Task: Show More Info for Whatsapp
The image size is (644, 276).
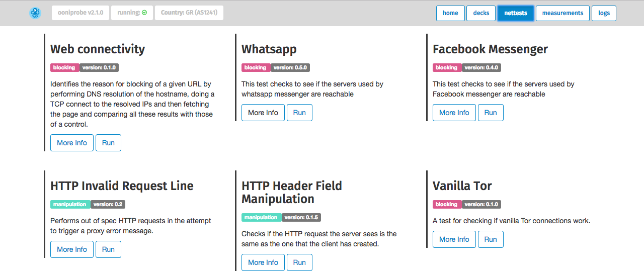Action: coord(263,113)
